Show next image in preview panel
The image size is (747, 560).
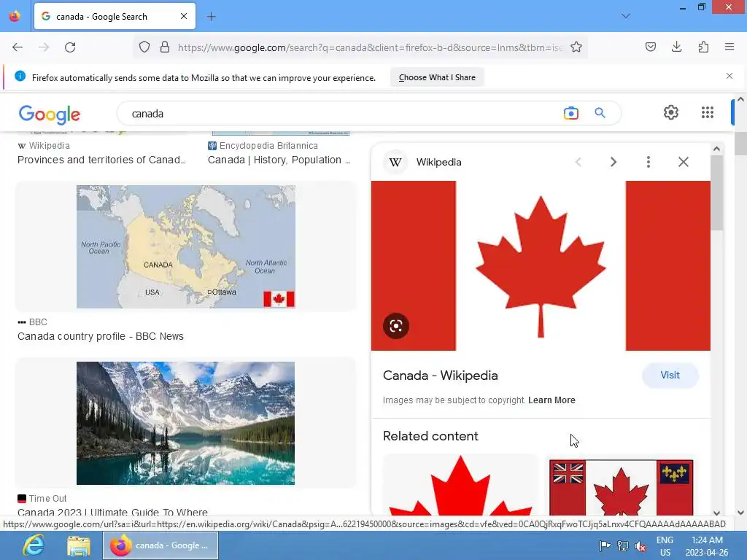pyautogui.click(x=614, y=162)
